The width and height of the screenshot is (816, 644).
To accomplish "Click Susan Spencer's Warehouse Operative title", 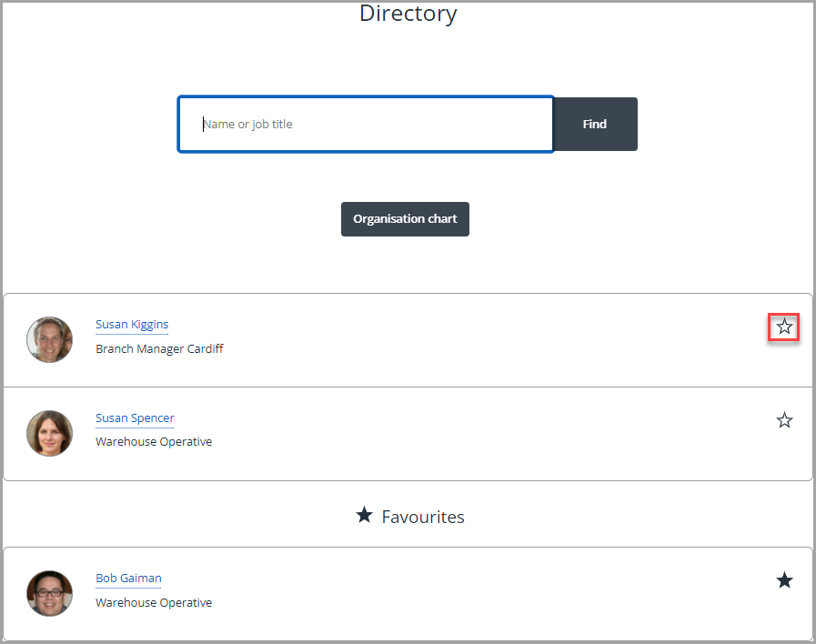I will pyautogui.click(x=154, y=442).
